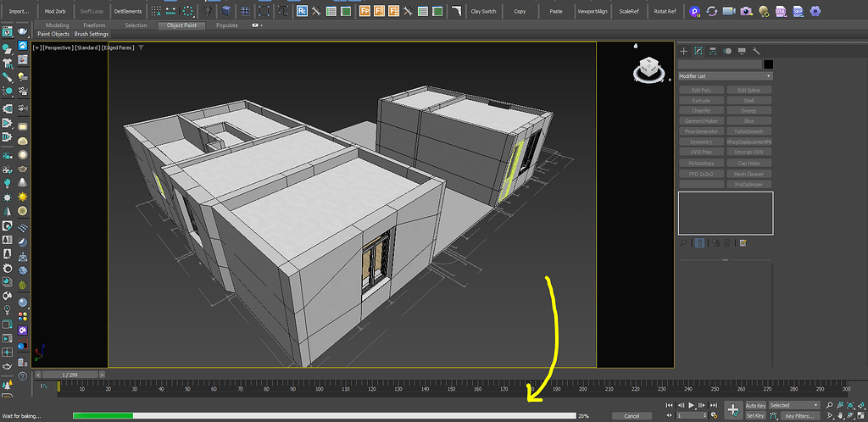Switch to the Selection ribbon tab

click(136, 25)
